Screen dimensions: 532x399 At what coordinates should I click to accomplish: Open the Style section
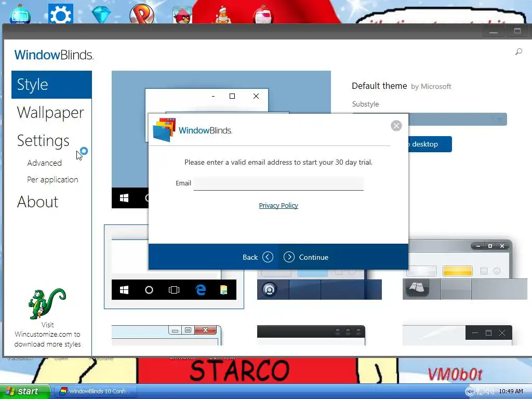[51, 85]
